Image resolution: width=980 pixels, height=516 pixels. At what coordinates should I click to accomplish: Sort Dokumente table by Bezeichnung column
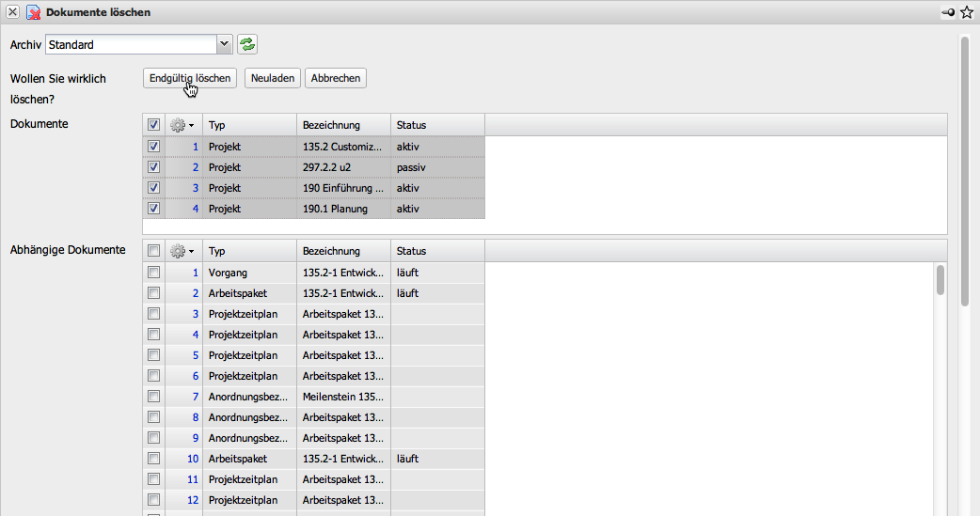click(x=343, y=125)
